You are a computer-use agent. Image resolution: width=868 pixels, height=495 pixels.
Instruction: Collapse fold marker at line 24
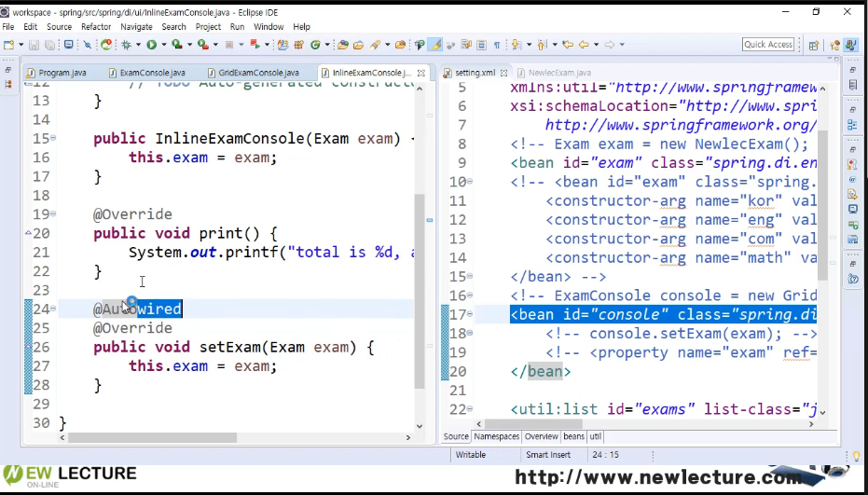pyautogui.click(x=53, y=308)
